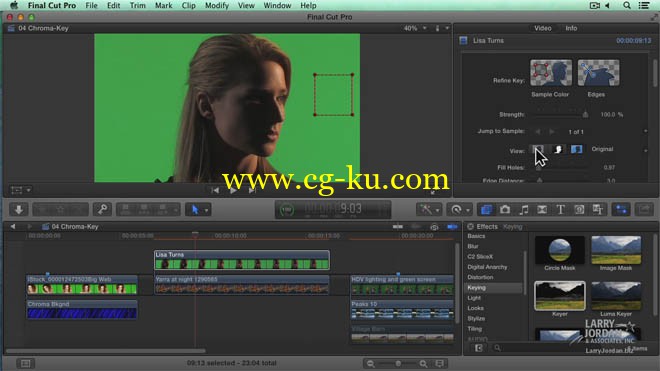The height and width of the screenshot is (371, 660).
Task: Click the Import Media arrow icon
Action: [19, 209]
